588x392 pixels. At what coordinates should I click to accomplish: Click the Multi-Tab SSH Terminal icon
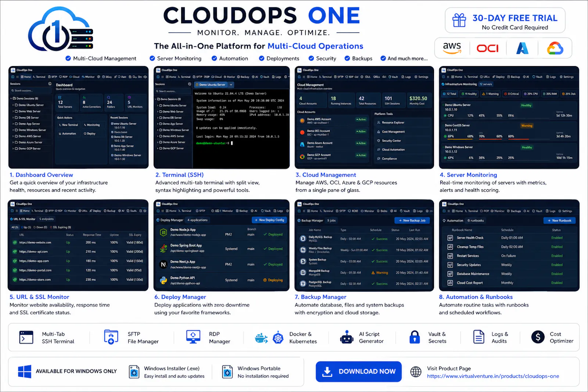(26, 337)
